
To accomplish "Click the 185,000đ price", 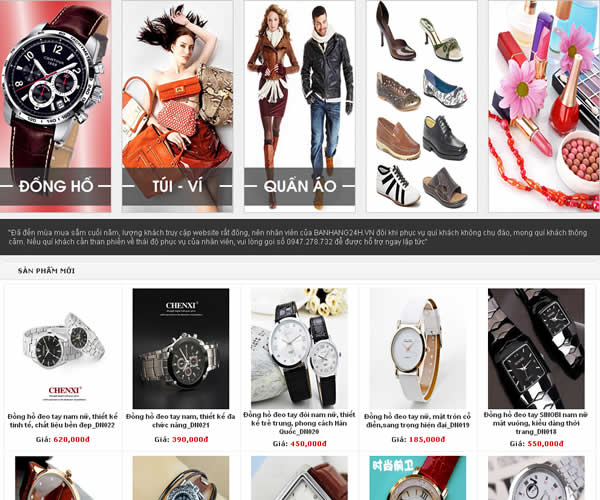I will (427, 439).
